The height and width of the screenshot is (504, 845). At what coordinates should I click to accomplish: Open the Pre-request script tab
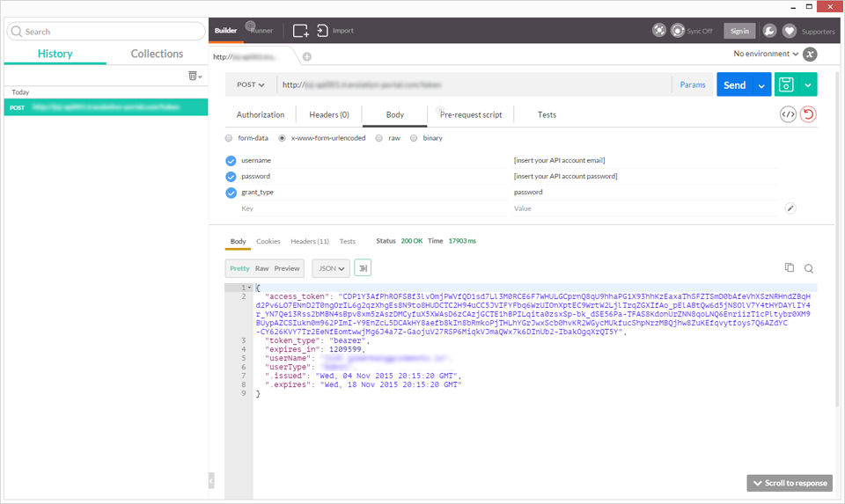click(x=470, y=114)
